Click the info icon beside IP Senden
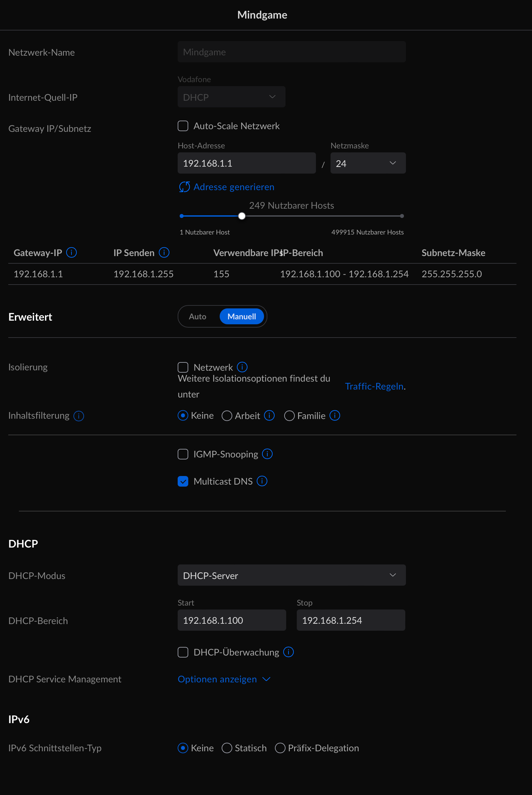 coord(164,253)
